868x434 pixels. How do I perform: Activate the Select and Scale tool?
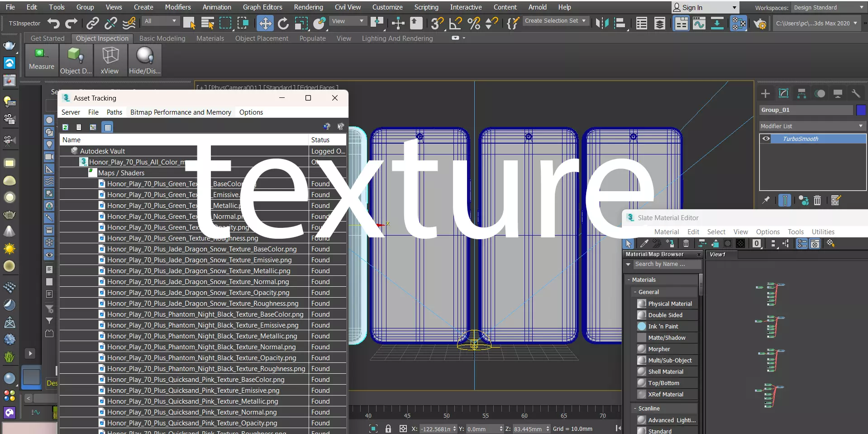301,23
